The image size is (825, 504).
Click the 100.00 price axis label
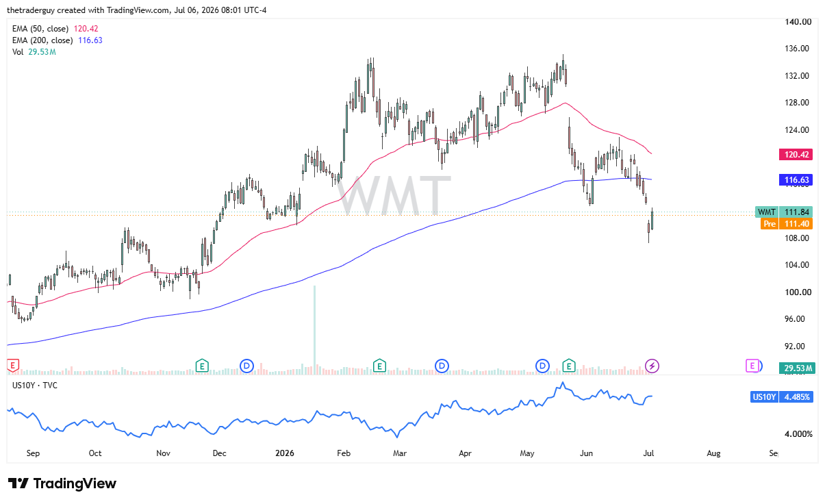[x=798, y=292]
